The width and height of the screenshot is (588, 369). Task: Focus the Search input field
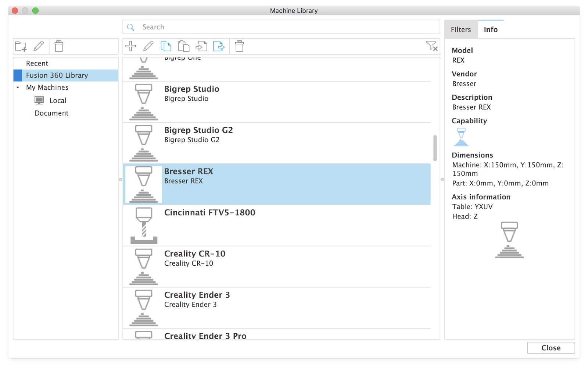[281, 27]
